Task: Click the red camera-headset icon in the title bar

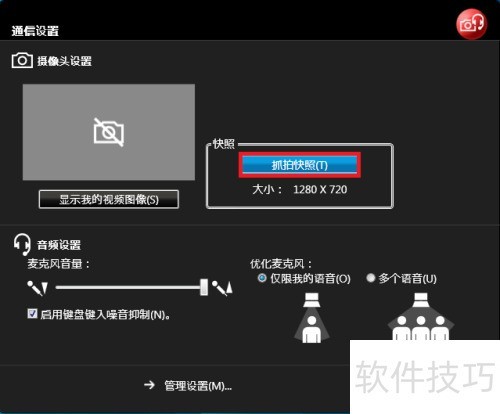Action: (x=471, y=24)
